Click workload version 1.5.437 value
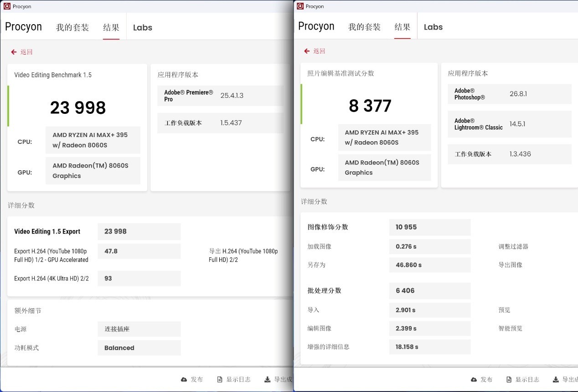Viewport: 578px width, 392px height. (231, 123)
